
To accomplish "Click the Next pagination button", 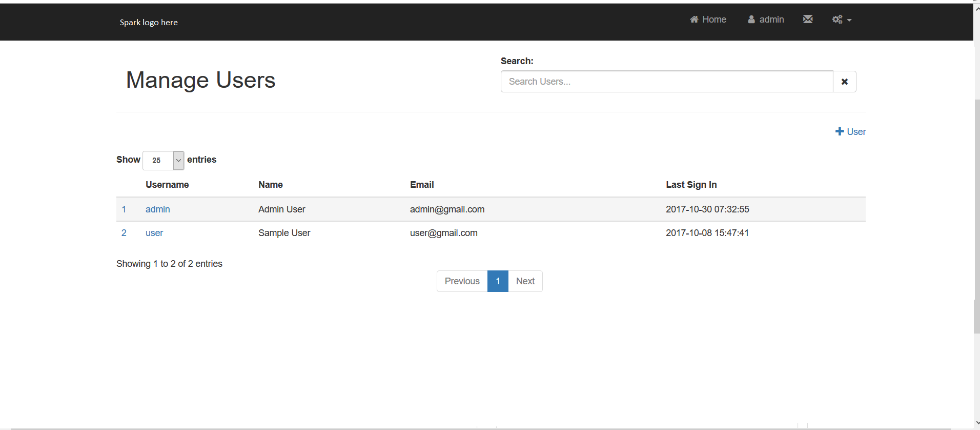I will [525, 281].
